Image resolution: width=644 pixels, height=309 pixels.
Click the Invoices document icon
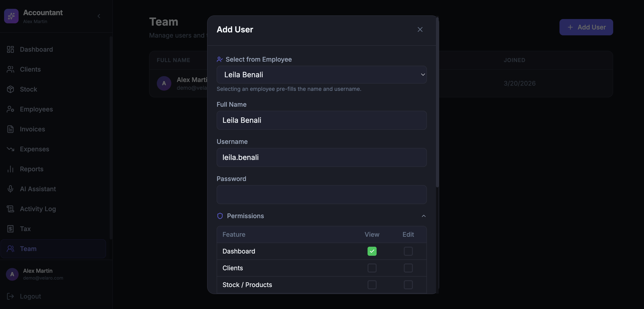click(10, 129)
